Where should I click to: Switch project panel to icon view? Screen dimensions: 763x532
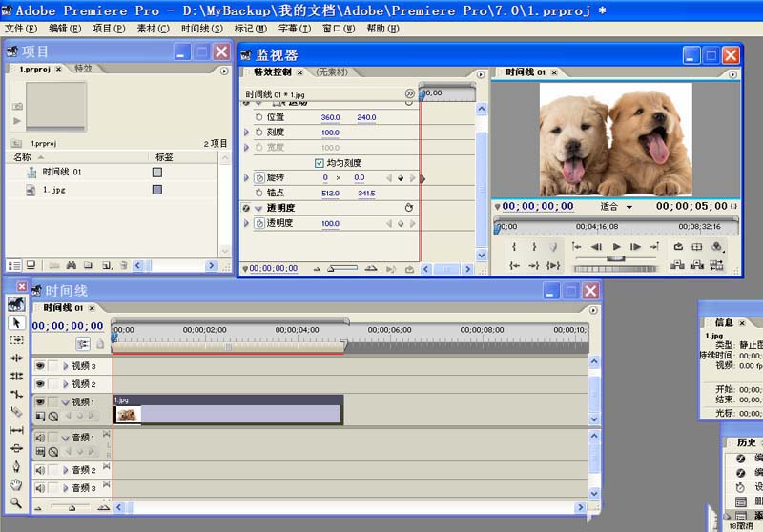point(31,265)
